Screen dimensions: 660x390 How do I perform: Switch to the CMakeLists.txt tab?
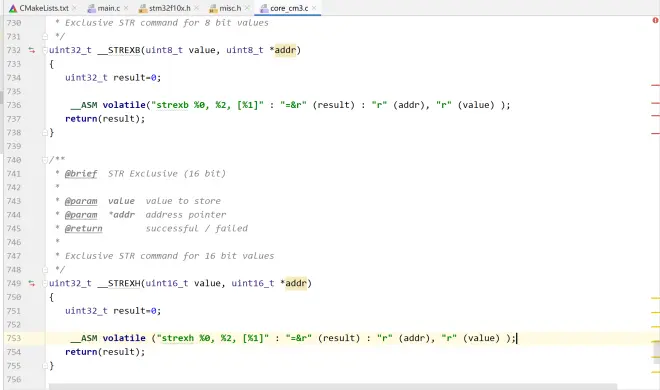click(x=43, y=8)
